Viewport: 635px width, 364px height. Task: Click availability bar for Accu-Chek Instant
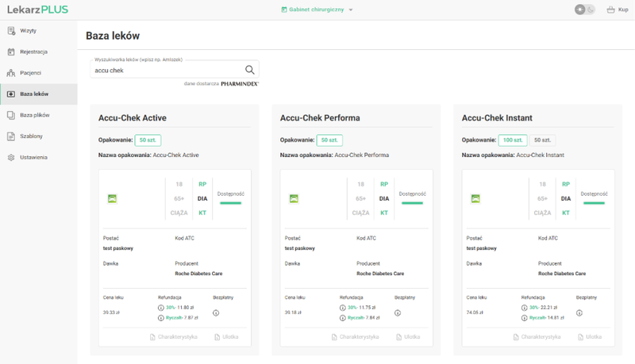594,203
